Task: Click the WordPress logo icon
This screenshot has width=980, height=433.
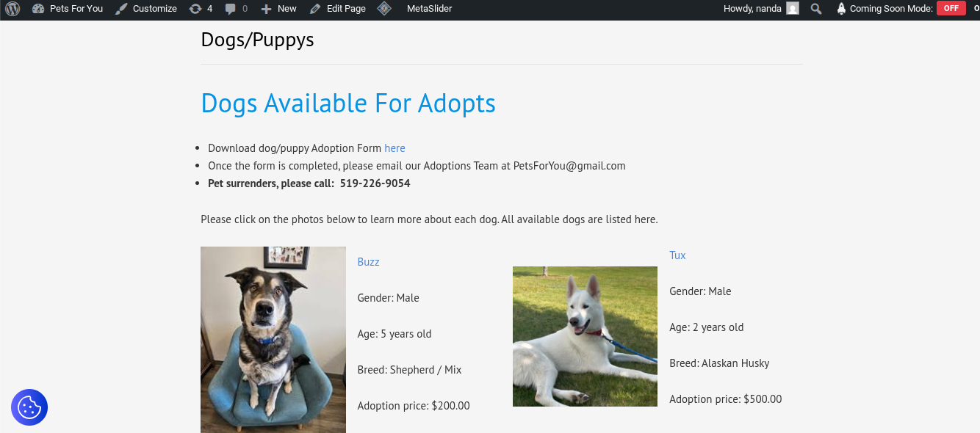Action: coord(12,9)
